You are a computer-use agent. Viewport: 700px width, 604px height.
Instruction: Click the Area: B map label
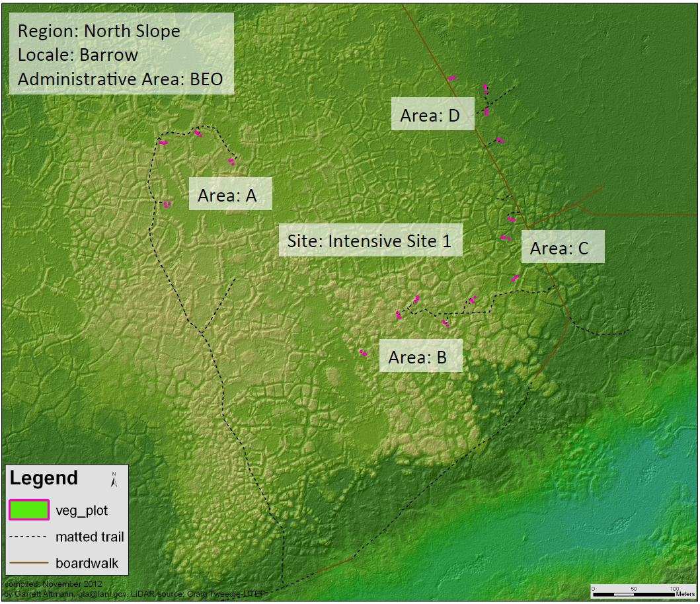pyautogui.click(x=418, y=358)
